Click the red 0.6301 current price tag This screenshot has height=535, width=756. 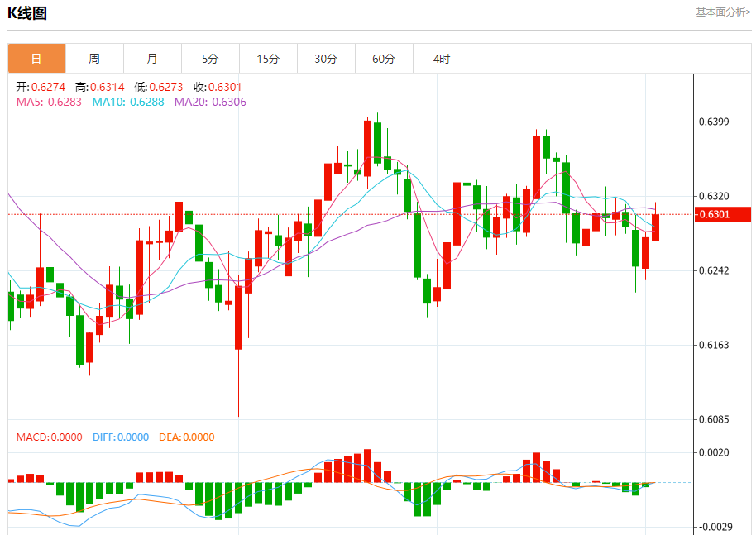(x=722, y=214)
